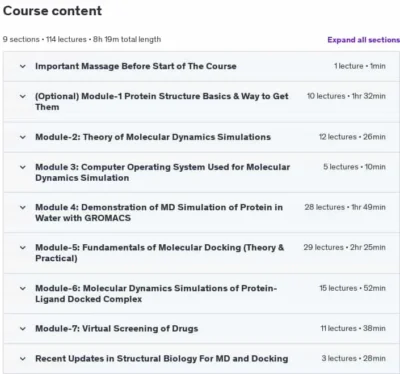
Task: Expand chevron for Module 4 GROMACS section
Action: [x=23, y=207]
